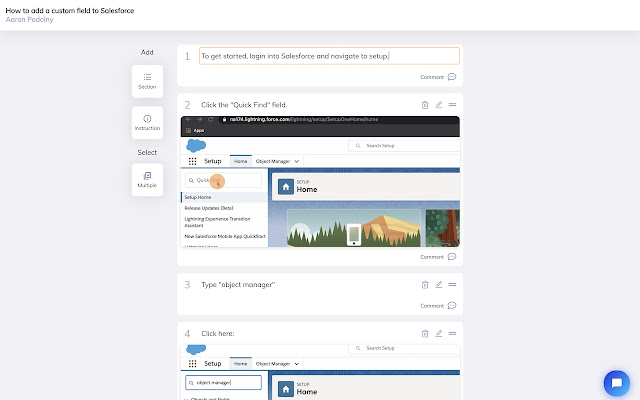Grab the reorder handle on step 2
The width and height of the screenshot is (640, 400).
point(452,105)
